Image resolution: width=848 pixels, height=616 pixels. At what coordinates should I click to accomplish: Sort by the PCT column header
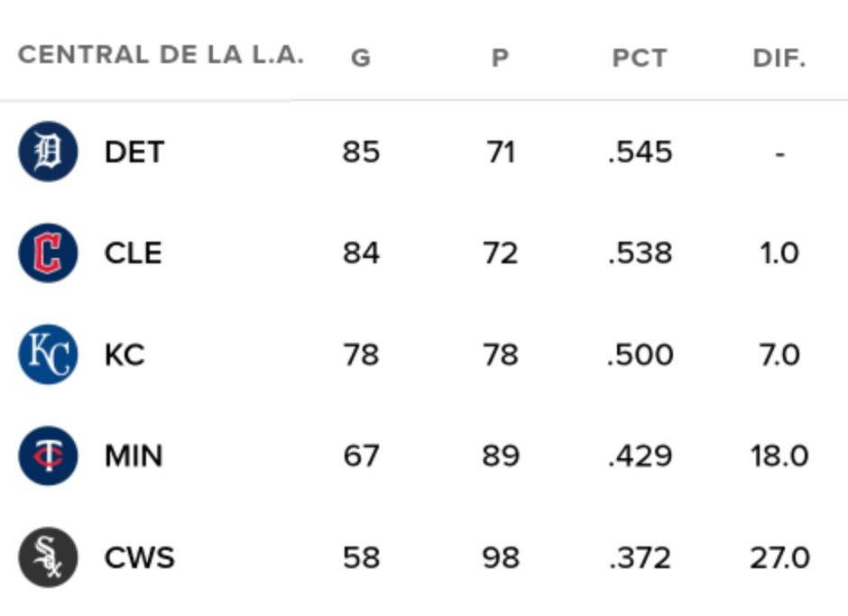coord(640,59)
